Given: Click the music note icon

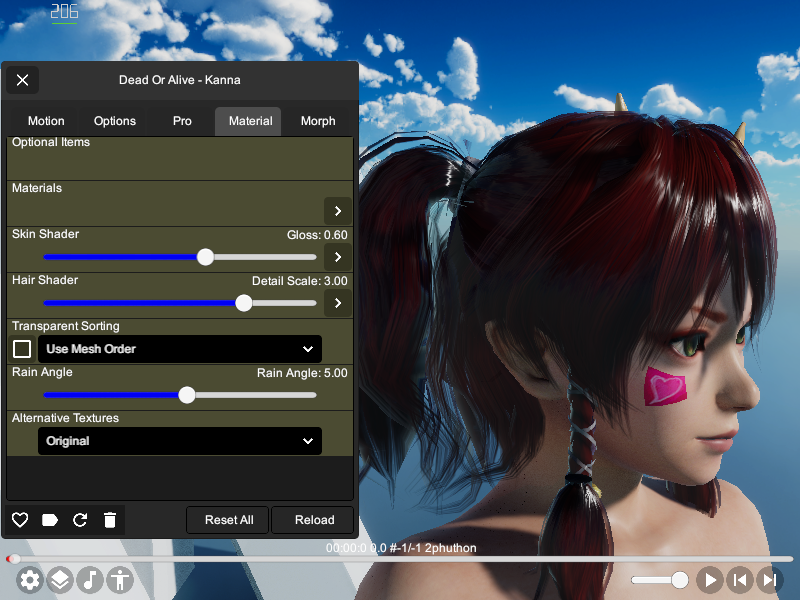Looking at the screenshot, I should [x=90, y=580].
